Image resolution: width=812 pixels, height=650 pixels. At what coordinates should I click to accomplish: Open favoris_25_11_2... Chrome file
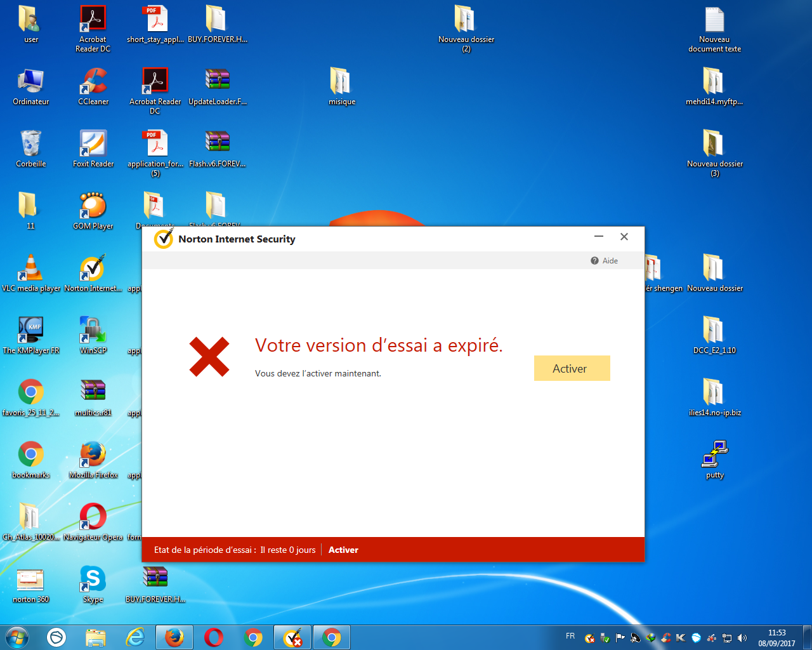pos(31,398)
